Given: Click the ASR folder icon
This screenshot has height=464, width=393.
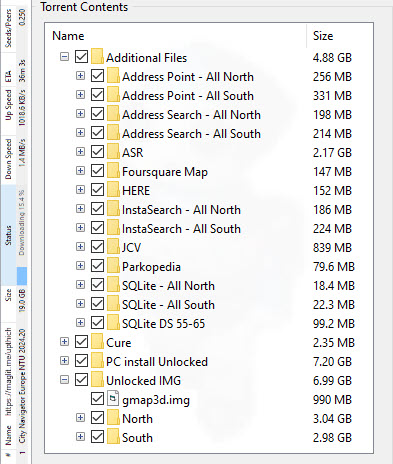Looking at the screenshot, I should [113, 152].
